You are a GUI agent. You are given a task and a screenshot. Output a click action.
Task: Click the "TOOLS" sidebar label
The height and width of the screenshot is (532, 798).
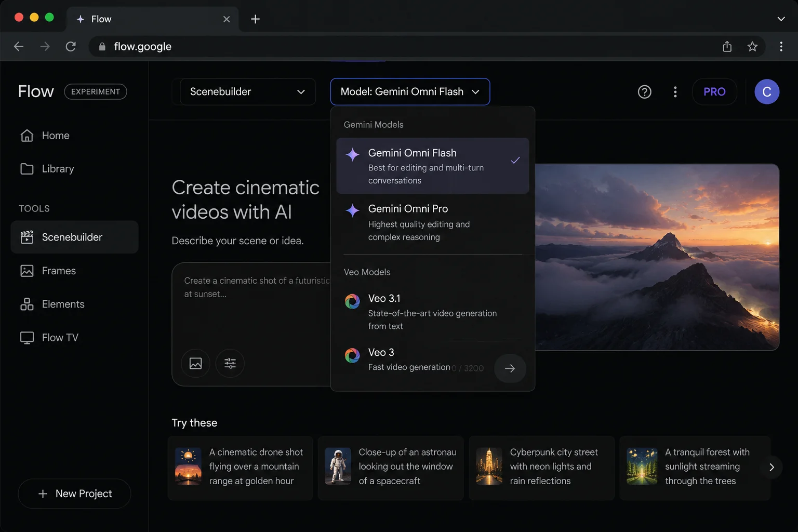[x=34, y=208]
